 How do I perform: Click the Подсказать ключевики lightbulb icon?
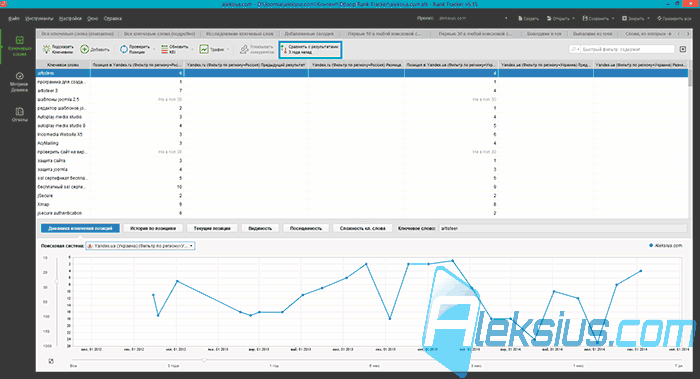(46, 49)
